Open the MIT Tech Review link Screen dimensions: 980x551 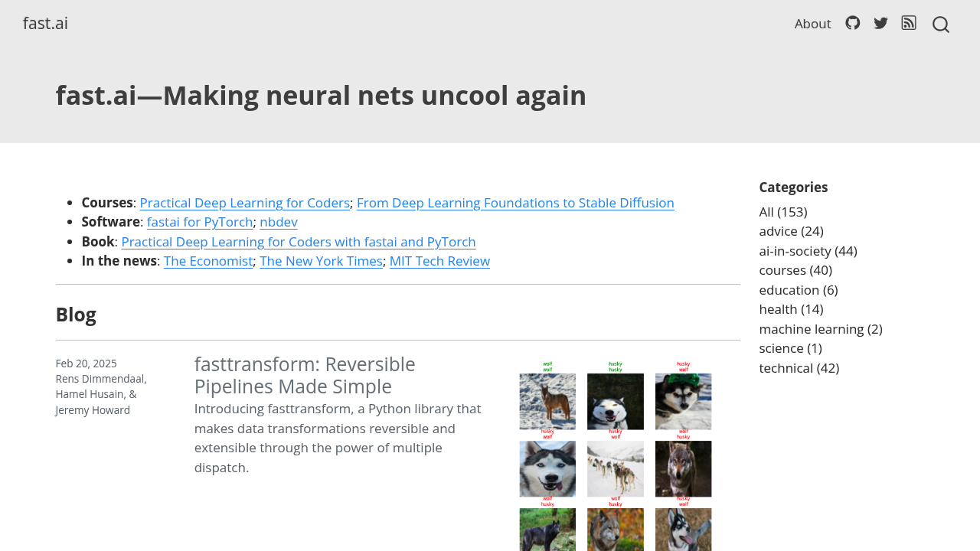tap(439, 261)
